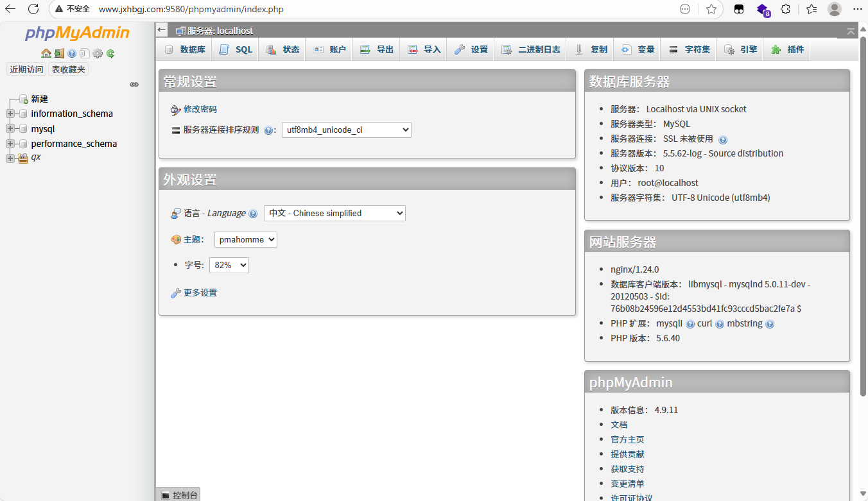
Task: Open the language dropdown showing 中文
Action: click(x=334, y=213)
